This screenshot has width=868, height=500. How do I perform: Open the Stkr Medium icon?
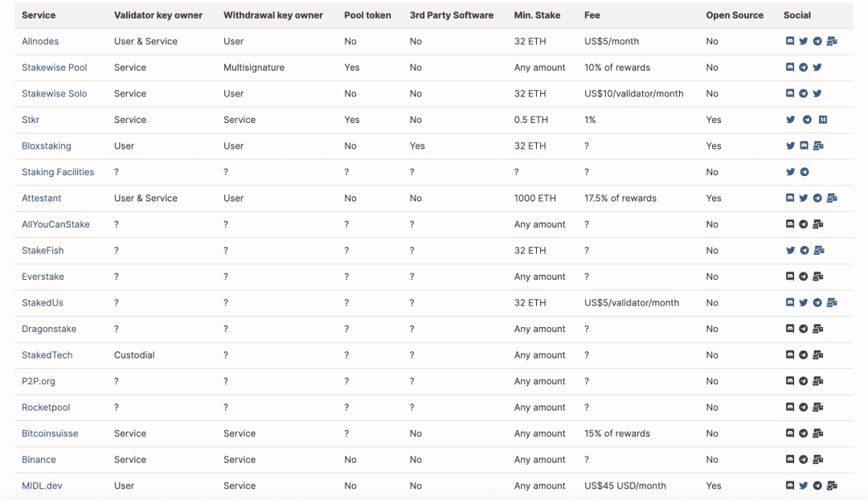[823, 120]
